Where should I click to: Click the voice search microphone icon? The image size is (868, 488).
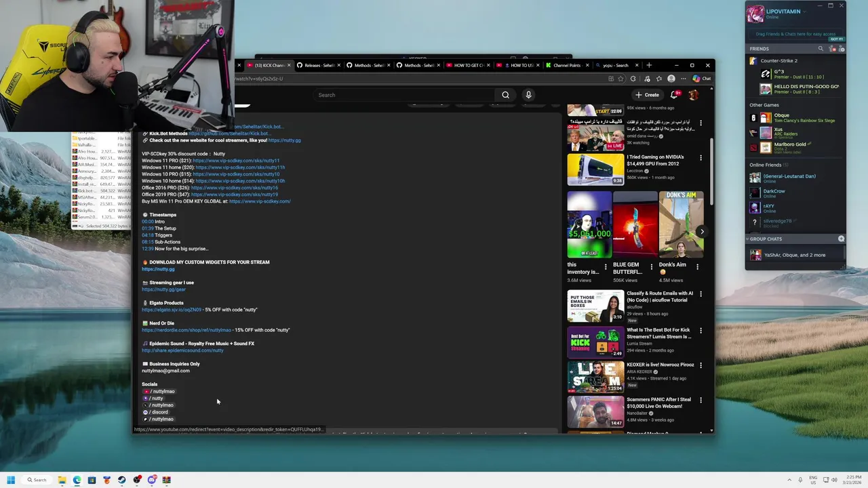(528, 95)
